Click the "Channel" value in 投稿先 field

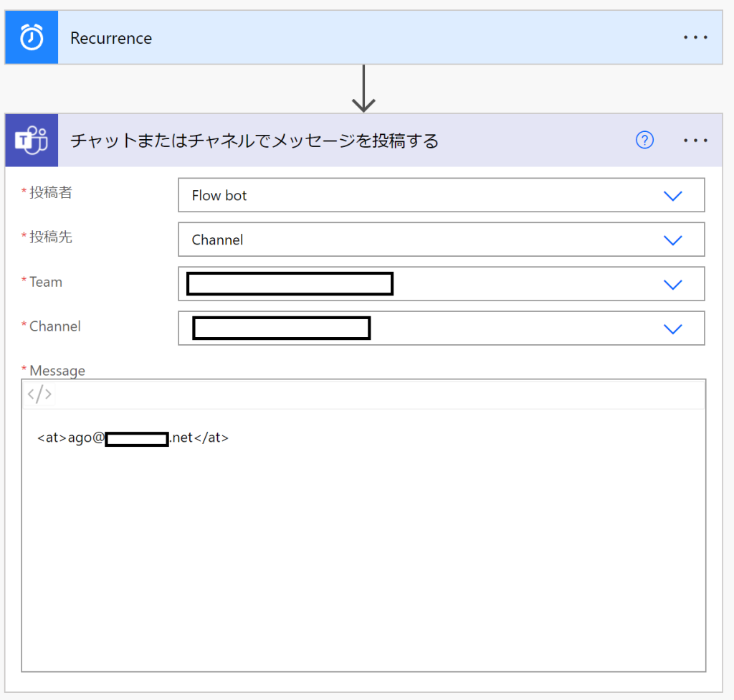coord(217,240)
